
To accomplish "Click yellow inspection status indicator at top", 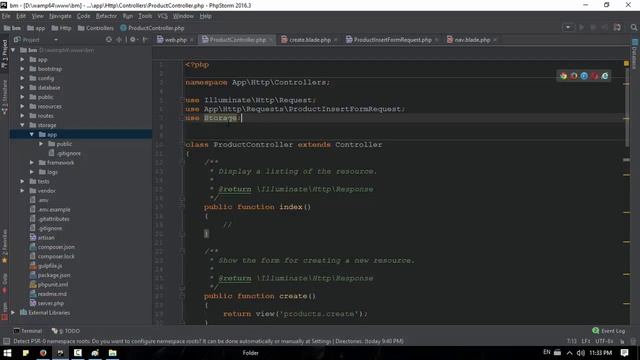I will click(x=626, y=63).
